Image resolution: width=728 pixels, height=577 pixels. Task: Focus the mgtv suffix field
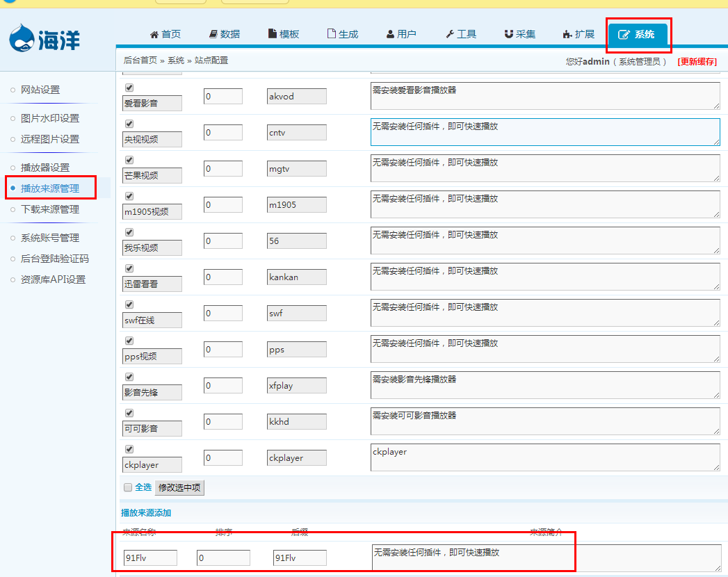coord(297,169)
